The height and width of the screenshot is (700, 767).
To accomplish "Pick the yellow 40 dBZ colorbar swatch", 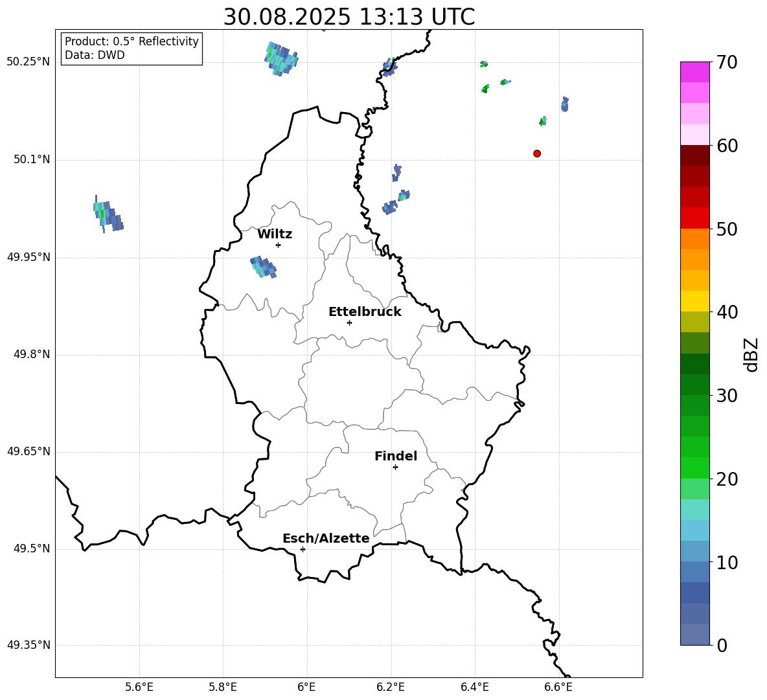I will (694, 301).
